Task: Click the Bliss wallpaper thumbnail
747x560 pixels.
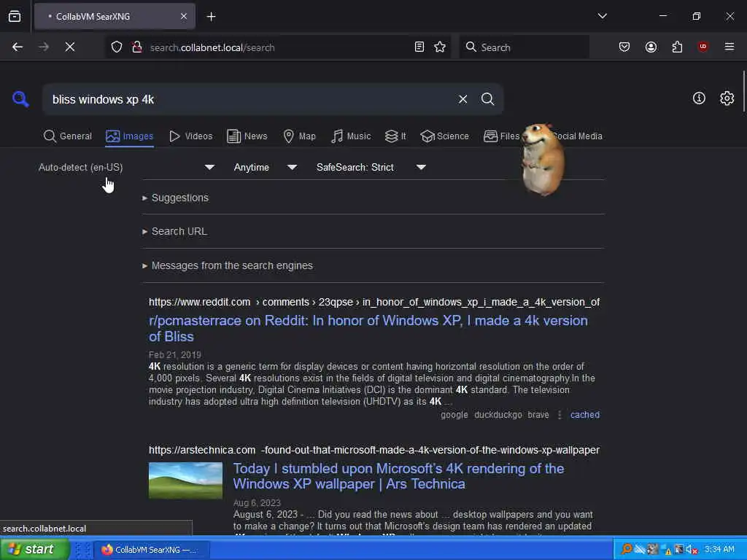Action: pyautogui.click(x=185, y=481)
